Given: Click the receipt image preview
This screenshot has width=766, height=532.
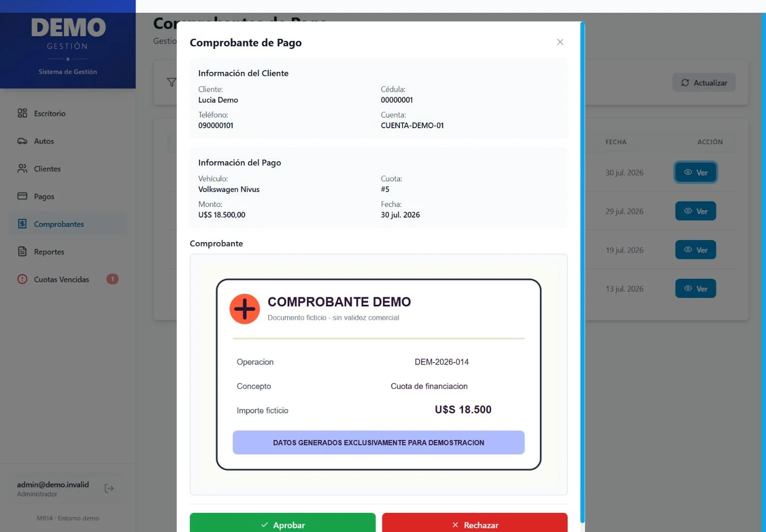Looking at the screenshot, I should (x=379, y=375).
